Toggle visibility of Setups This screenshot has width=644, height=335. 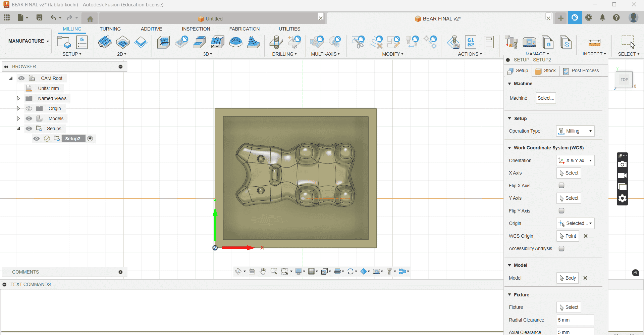click(29, 129)
